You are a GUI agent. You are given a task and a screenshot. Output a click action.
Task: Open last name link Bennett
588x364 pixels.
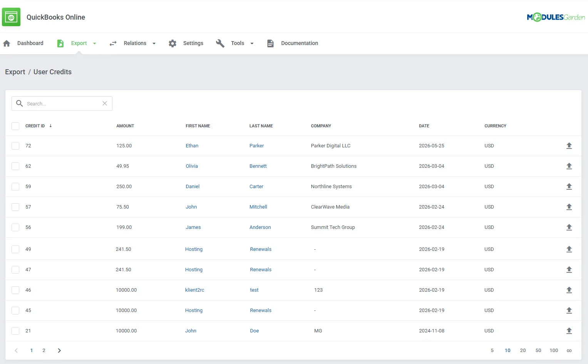pyautogui.click(x=258, y=166)
